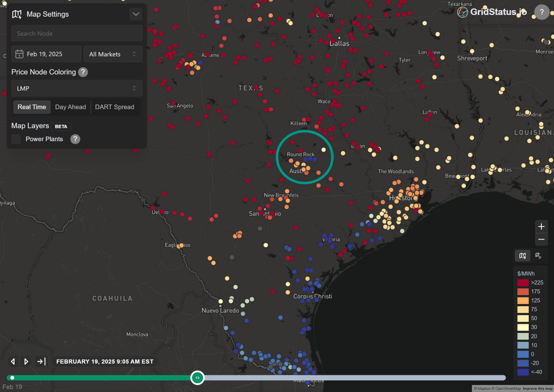The width and height of the screenshot is (554, 392).
Task: Open the Feb 19, 2025 date picker
Action: click(46, 54)
